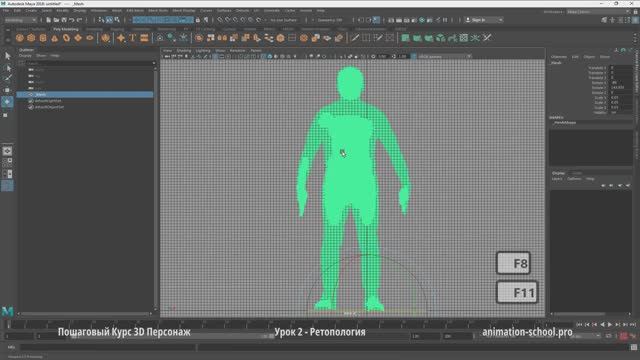Viewport: 640px width, 360px height.
Task: Activate the Lasso tool in the toolbox
Action: (7, 67)
